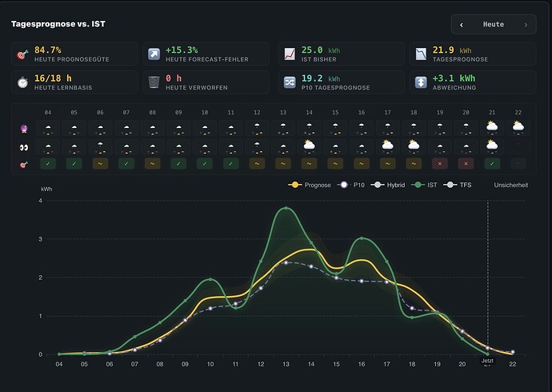Click the red X badge for hour 19
Screen dimensions: 552x392
coord(440,164)
